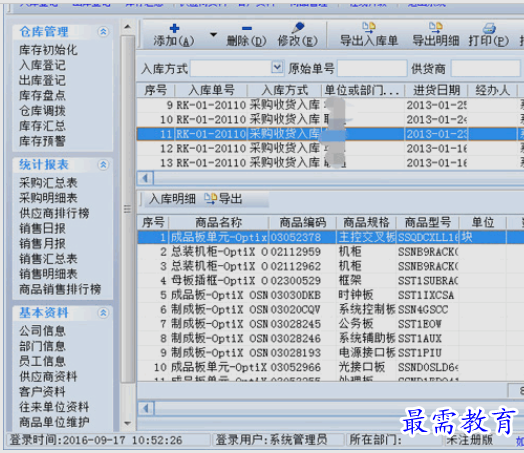Select product code 02300529 row

click(330, 281)
